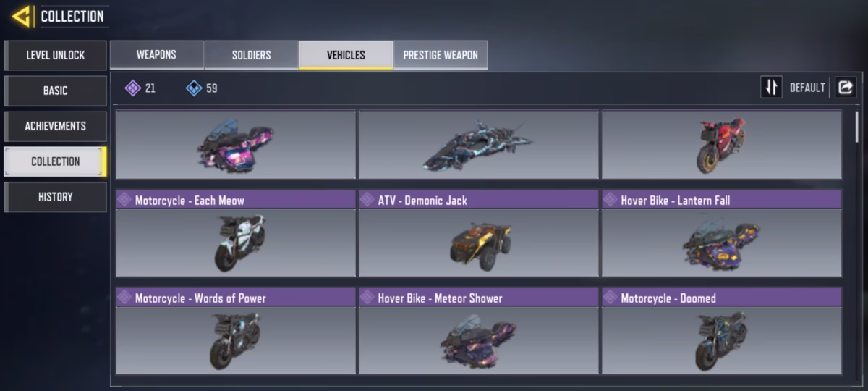Switch to the Soldiers tab
This screenshot has width=868, height=391.
click(x=251, y=55)
